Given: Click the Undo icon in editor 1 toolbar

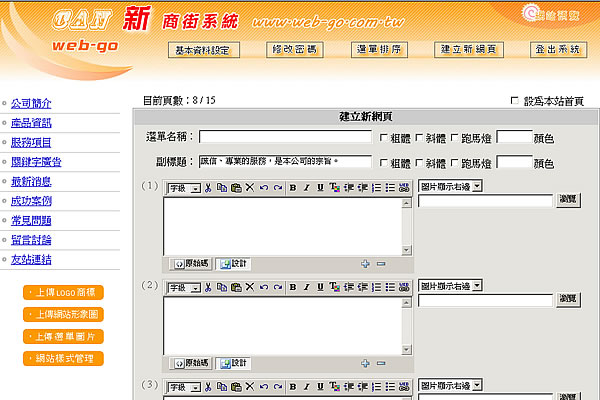Looking at the screenshot, I should [x=264, y=187].
